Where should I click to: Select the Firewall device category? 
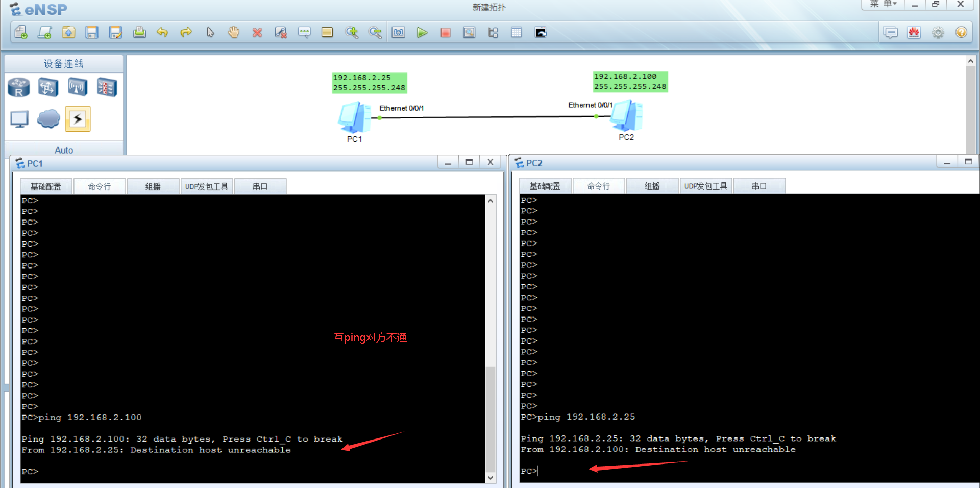pos(107,87)
